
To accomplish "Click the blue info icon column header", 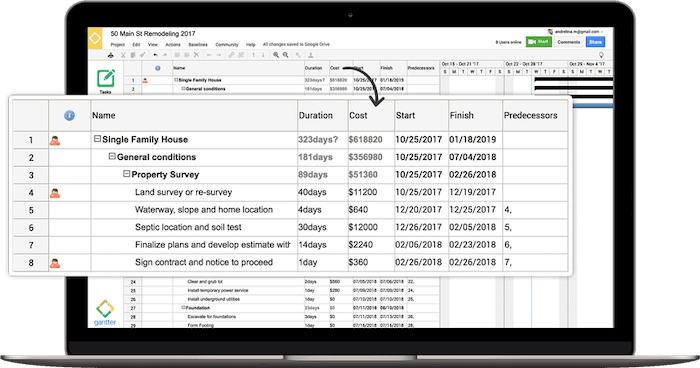I will pyautogui.click(x=69, y=116).
